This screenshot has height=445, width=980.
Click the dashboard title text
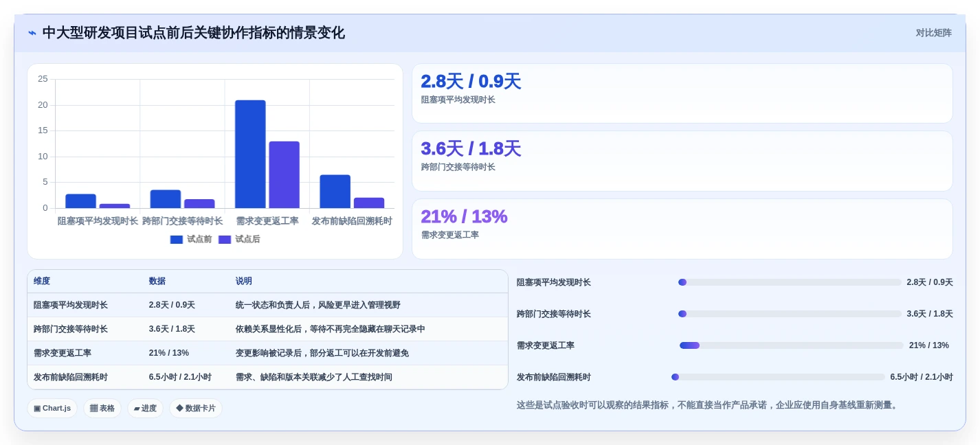(193, 33)
